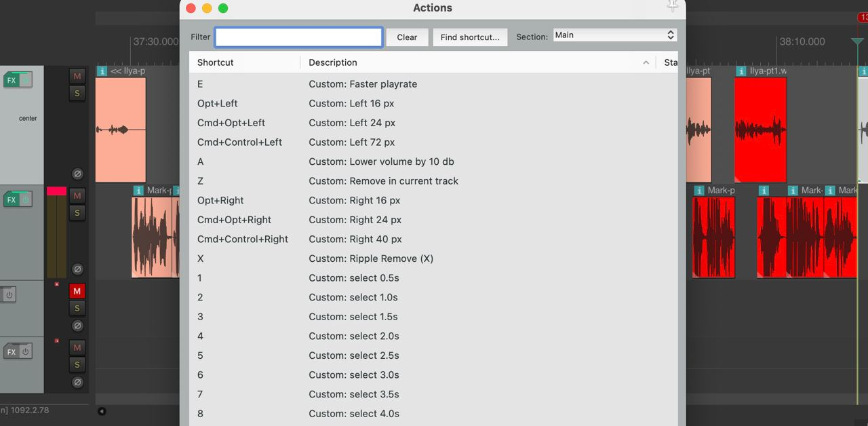Screen dimensions: 868x426
Task: Click info icon on red Ilya-pt1 item
Action: [x=741, y=71]
